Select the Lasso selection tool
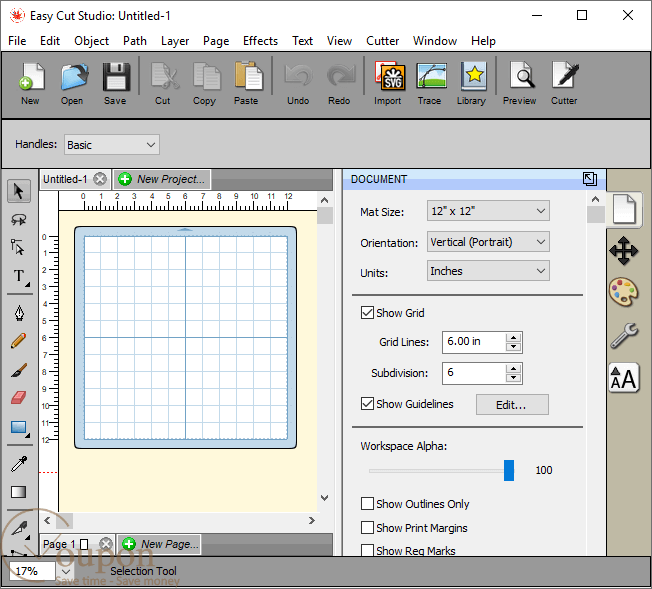The width and height of the screenshot is (652, 589). (x=19, y=219)
